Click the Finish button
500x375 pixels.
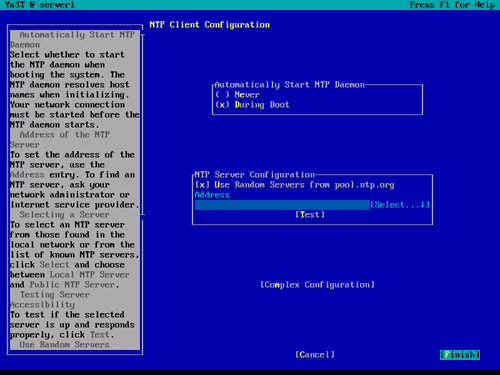(460, 355)
